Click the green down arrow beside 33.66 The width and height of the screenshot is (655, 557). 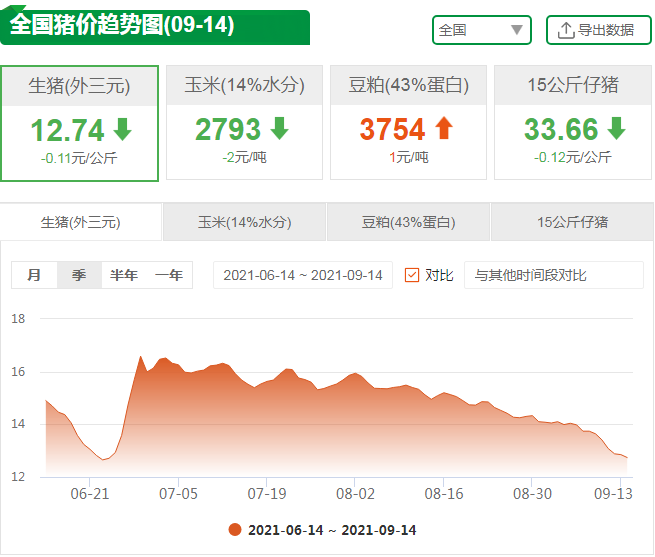point(617,128)
